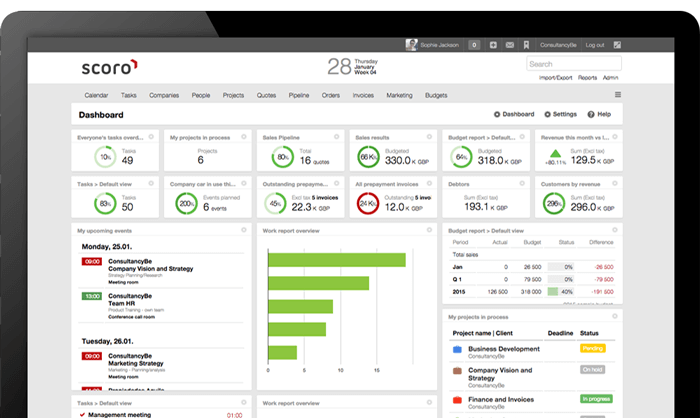
Task: Click the Dashboard button in header bar
Action: 514,114
